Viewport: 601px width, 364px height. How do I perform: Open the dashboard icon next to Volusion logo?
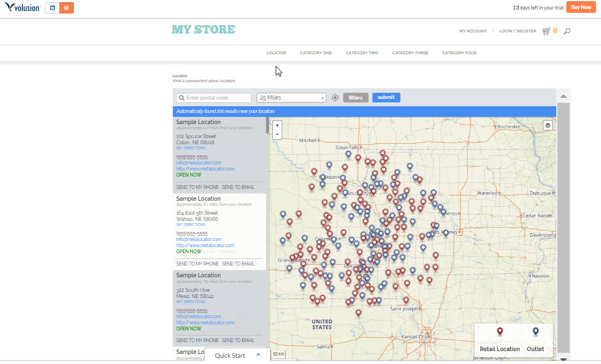click(53, 8)
